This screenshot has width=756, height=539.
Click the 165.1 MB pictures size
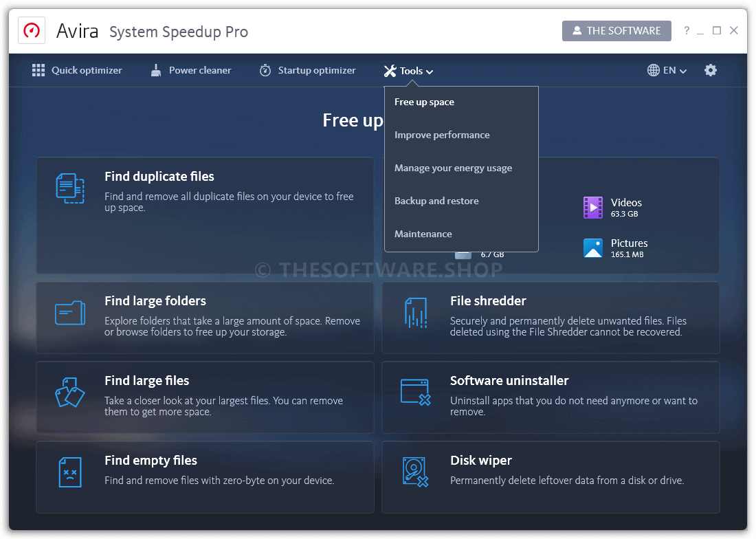[x=627, y=254]
